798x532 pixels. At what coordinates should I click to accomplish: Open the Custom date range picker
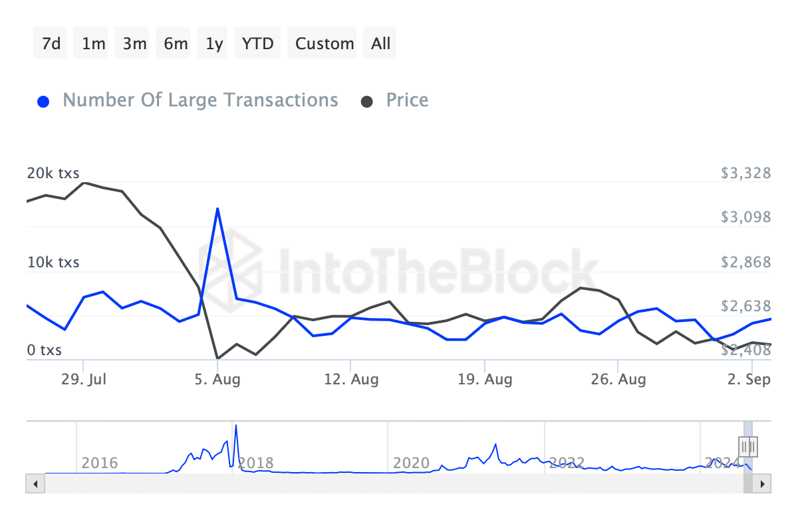pos(325,44)
